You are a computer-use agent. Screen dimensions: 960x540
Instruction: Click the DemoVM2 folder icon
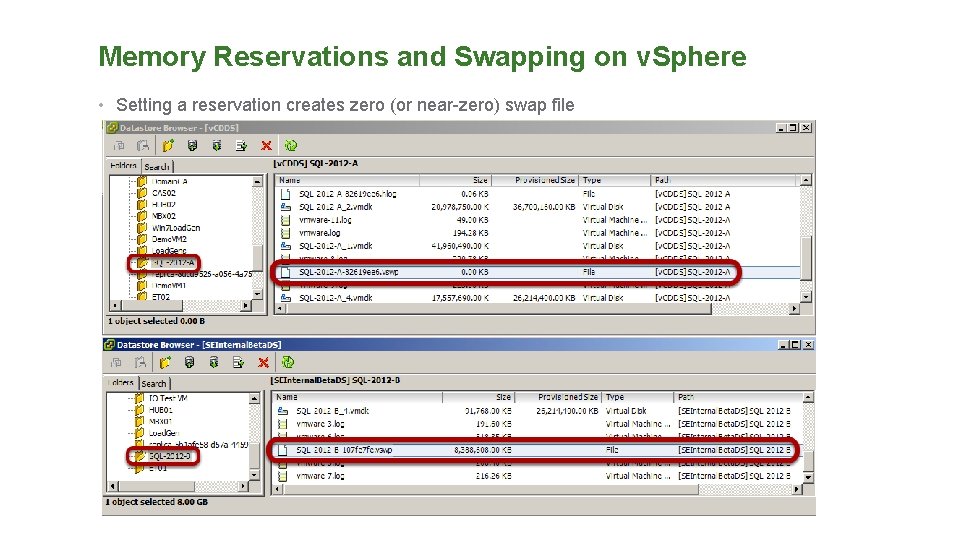tap(142, 239)
